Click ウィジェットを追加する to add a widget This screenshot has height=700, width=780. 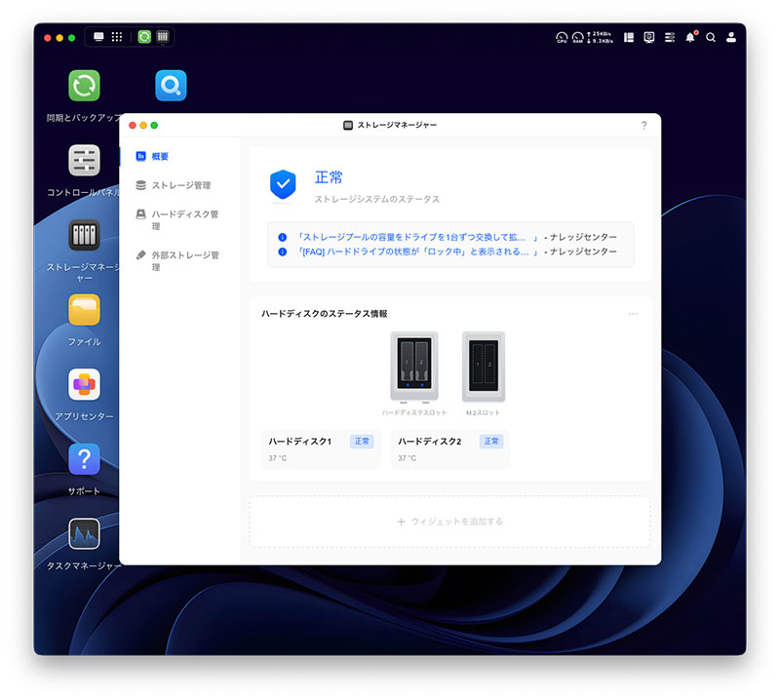[x=449, y=522]
